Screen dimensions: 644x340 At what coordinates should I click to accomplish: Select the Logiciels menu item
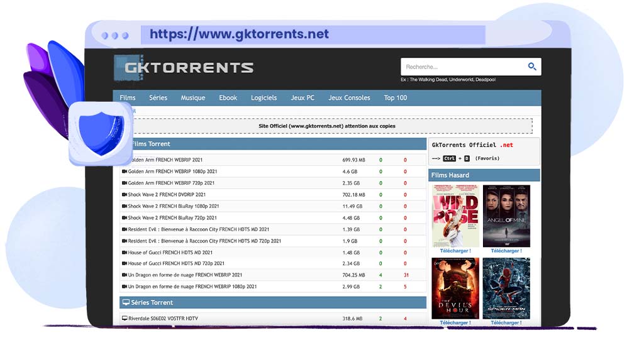pos(264,98)
